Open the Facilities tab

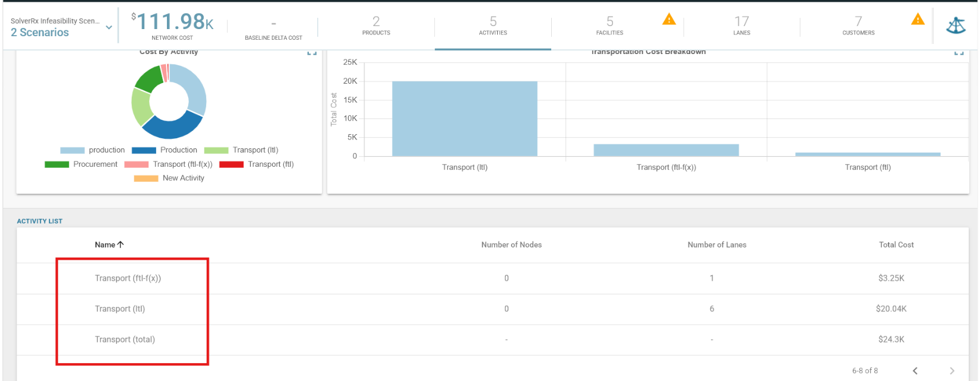click(610, 26)
